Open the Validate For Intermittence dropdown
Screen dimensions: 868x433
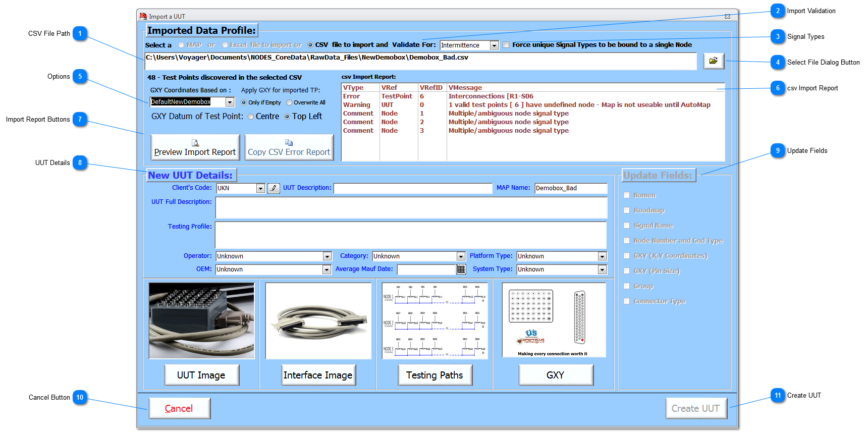tap(495, 45)
